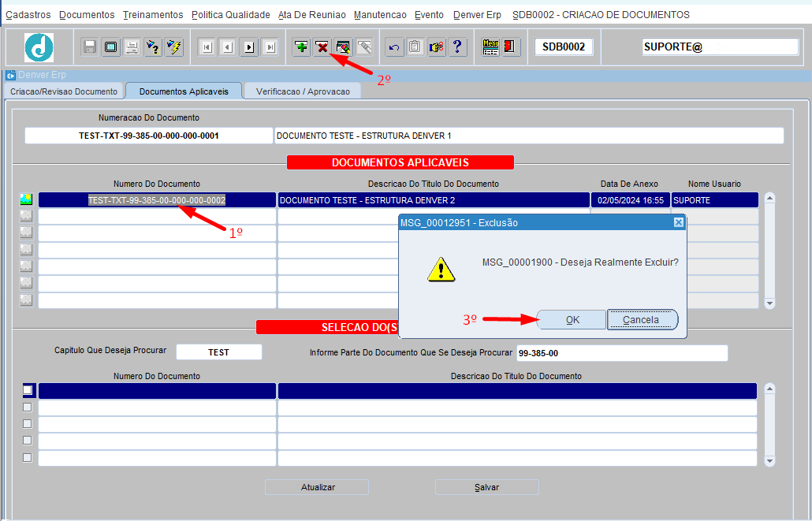The width and height of the screenshot is (812, 521).
Task: Click the SUPORTE@ user field
Action: point(720,47)
